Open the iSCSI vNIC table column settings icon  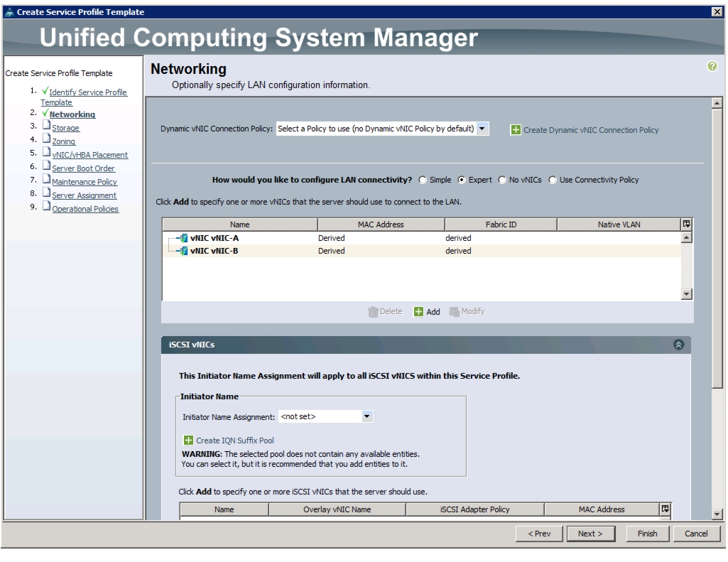(x=665, y=509)
